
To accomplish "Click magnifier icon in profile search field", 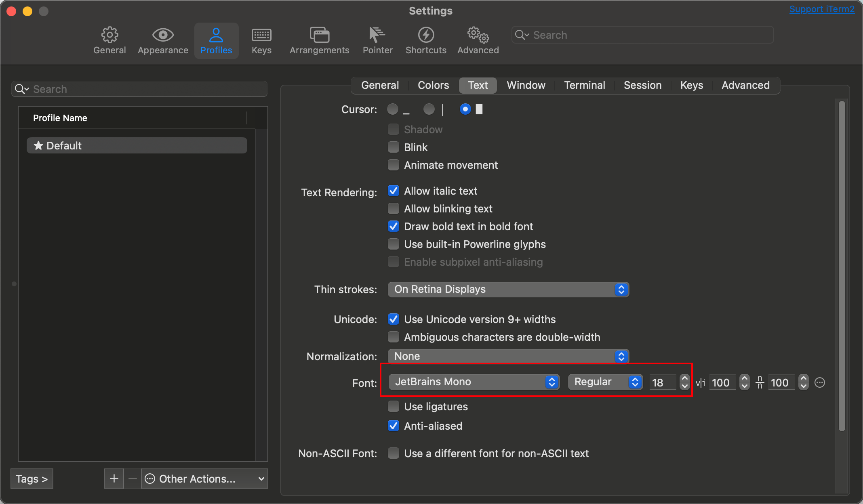I will [x=21, y=89].
